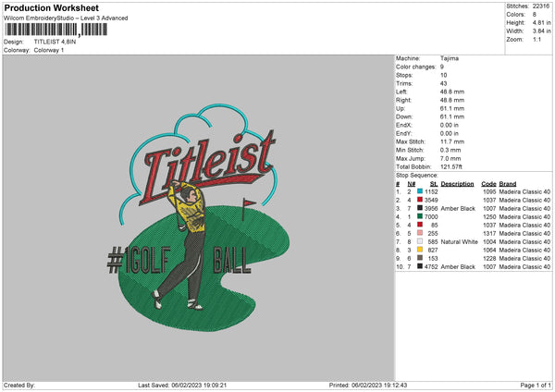Viewport: 555px width, 392px height.
Task: Click the 'Color changes:' label
Action: [415, 67]
